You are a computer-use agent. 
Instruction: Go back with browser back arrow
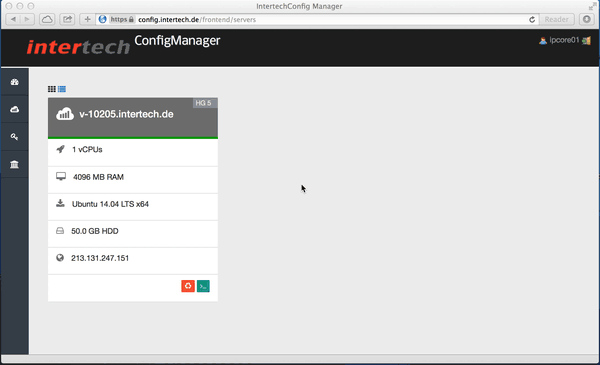(13, 19)
